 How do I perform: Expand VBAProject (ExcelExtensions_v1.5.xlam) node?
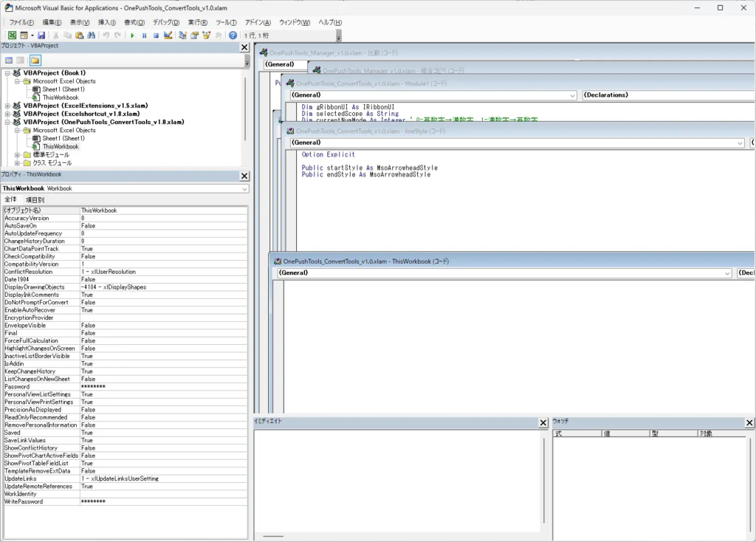[8, 106]
